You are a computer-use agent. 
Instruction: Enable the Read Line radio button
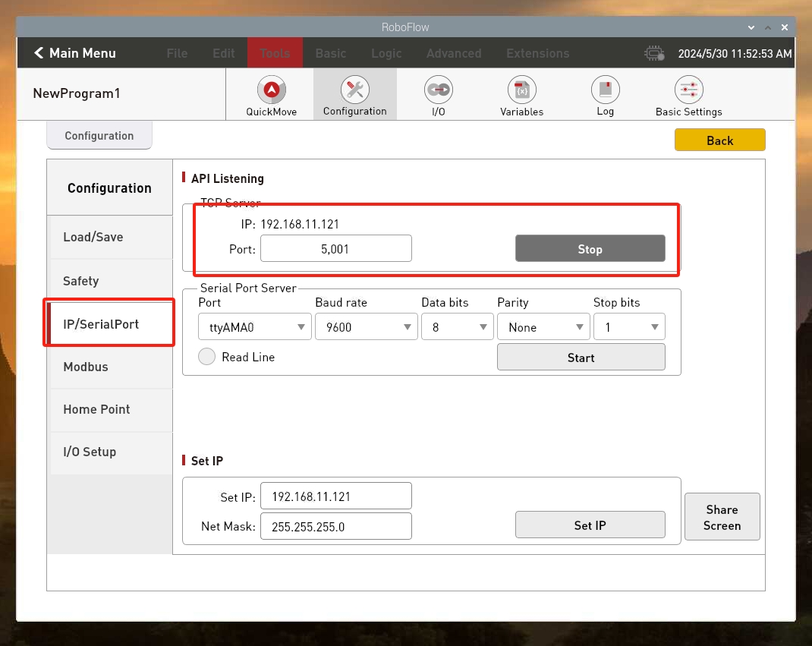tap(207, 357)
